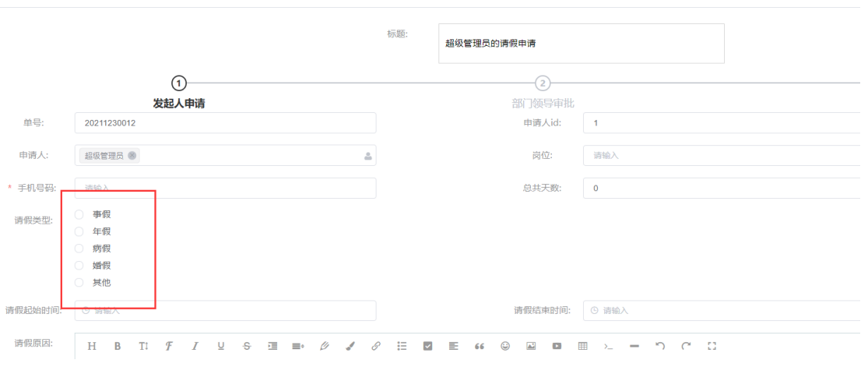Screen dimensions: 868x367
Task: Open the font size (T) tool
Action: [143, 346]
